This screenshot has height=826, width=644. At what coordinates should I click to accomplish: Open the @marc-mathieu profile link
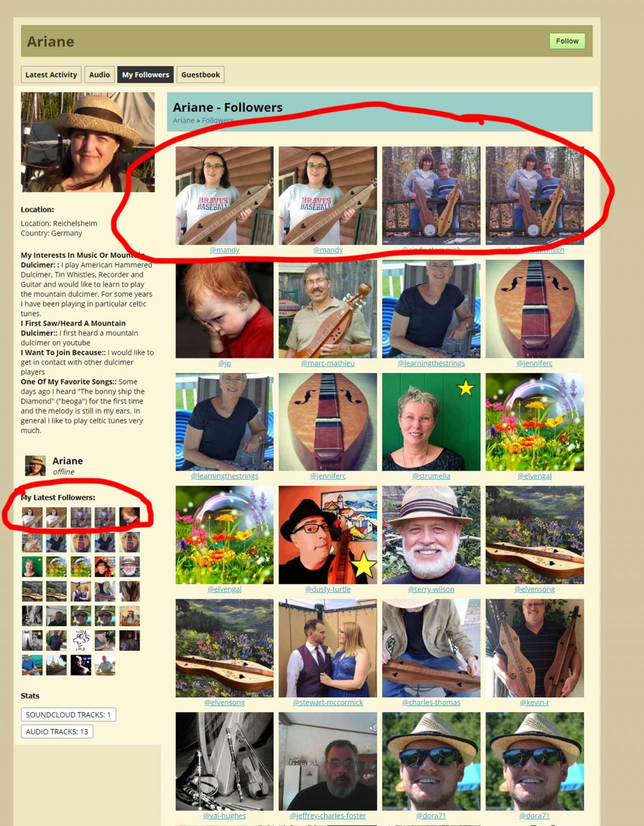click(328, 363)
